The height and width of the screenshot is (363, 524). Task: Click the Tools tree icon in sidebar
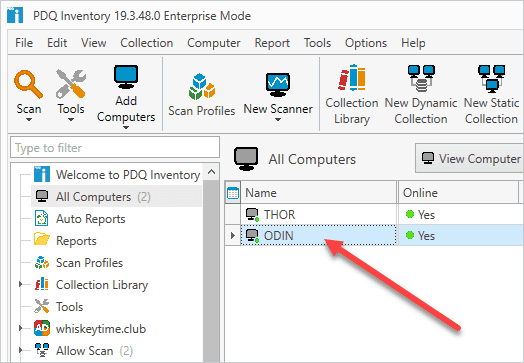pos(42,306)
